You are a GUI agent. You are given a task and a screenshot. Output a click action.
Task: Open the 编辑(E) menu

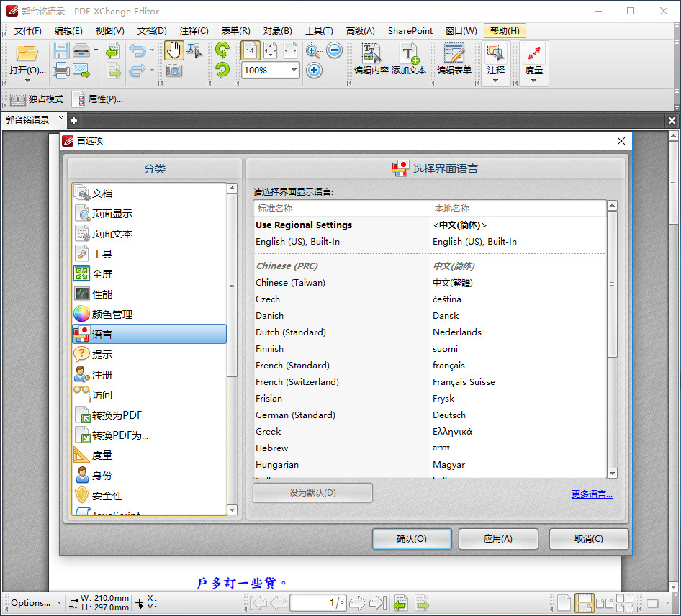tap(68, 31)
